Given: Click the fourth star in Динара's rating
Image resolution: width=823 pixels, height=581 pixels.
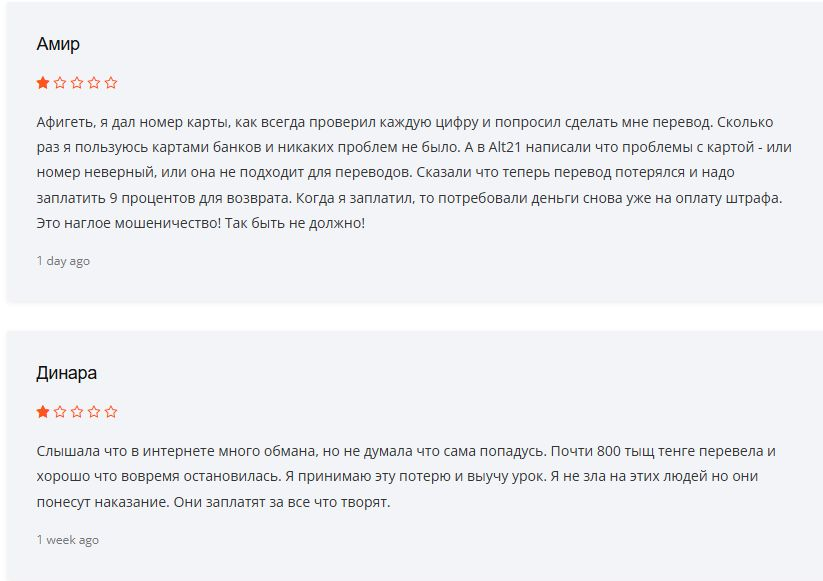Looking at the screenshot, I should (x=94, y=412).
